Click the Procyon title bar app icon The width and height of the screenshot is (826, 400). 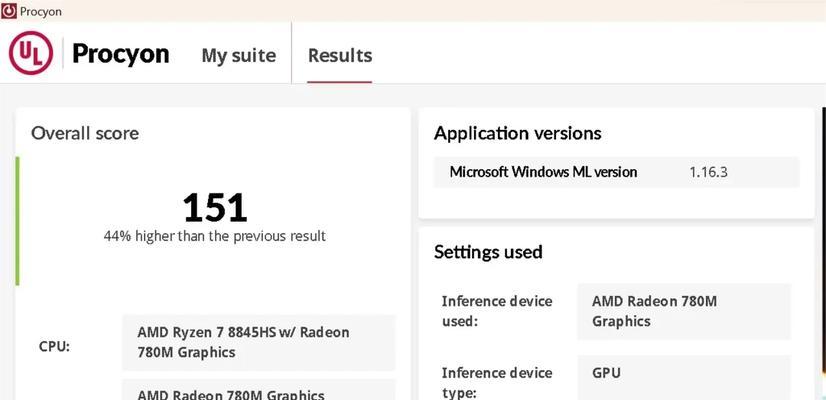tap(9, 12)
